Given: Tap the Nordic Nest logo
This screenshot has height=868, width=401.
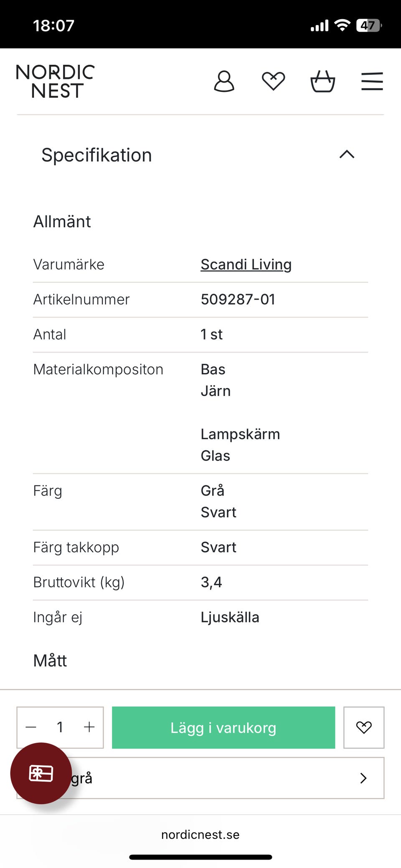Looking at the screenshot, I should click(56, 81).
